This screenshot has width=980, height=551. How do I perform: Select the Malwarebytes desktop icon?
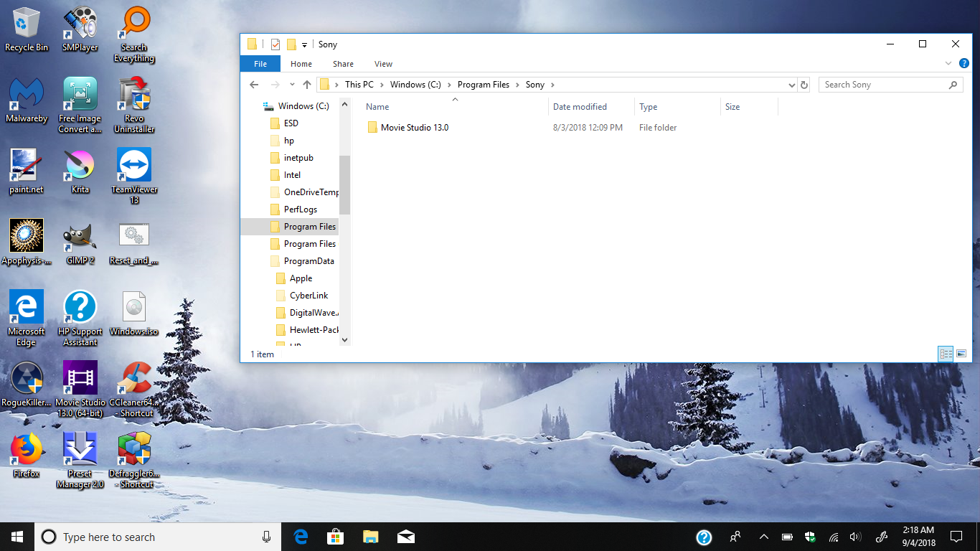click(x=27, y=100)
